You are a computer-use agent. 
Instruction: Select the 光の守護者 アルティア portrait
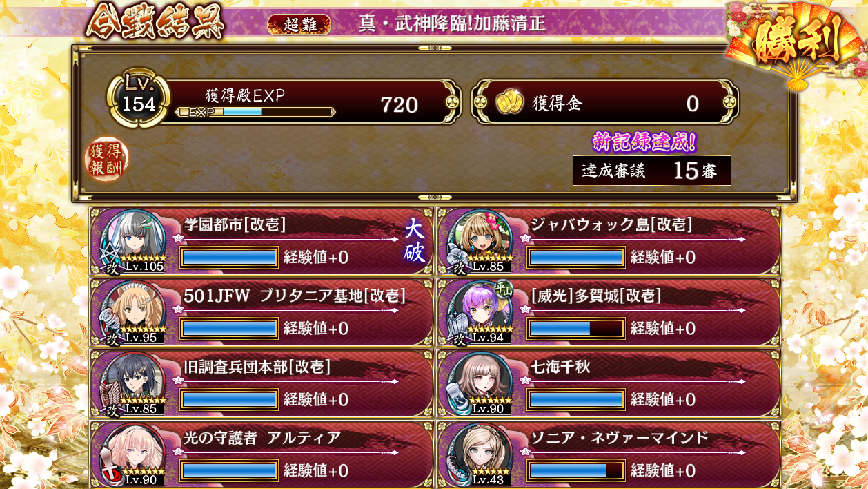tap(133, 454)
